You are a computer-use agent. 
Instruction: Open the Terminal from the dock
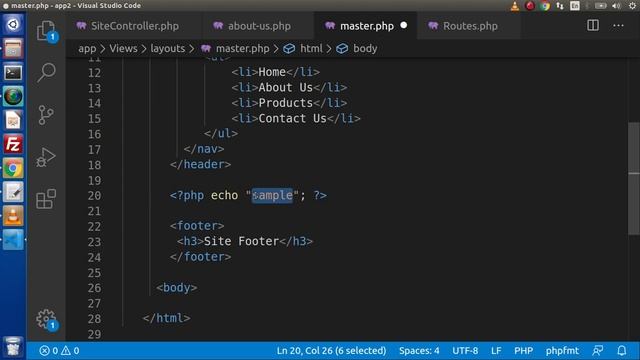tap(13, 73)
